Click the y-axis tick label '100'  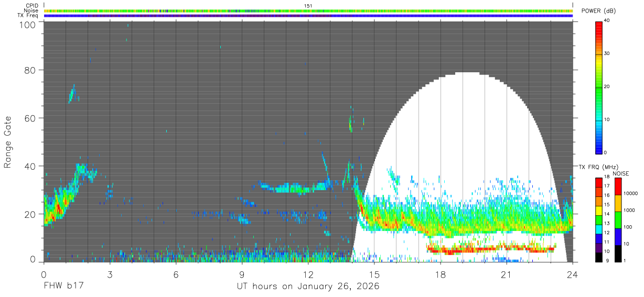pyautogui.click(x=28, y=25)
